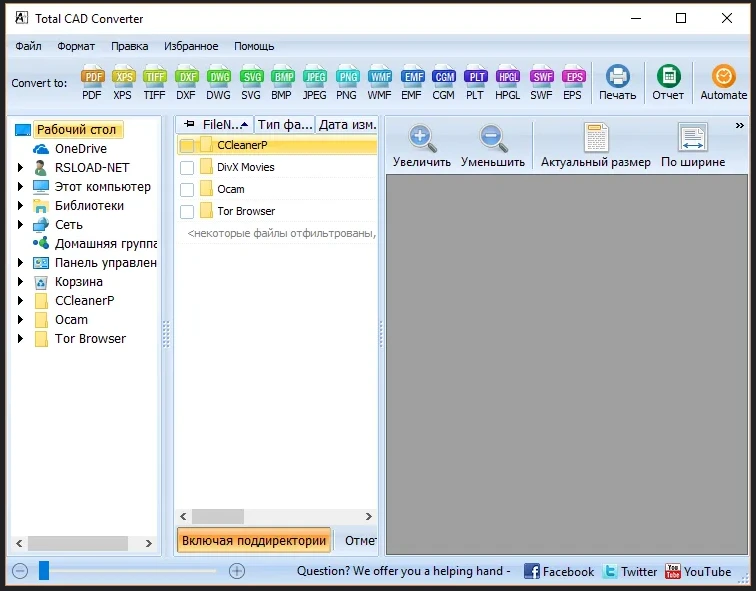Select PLT output format

coord(475,82)
